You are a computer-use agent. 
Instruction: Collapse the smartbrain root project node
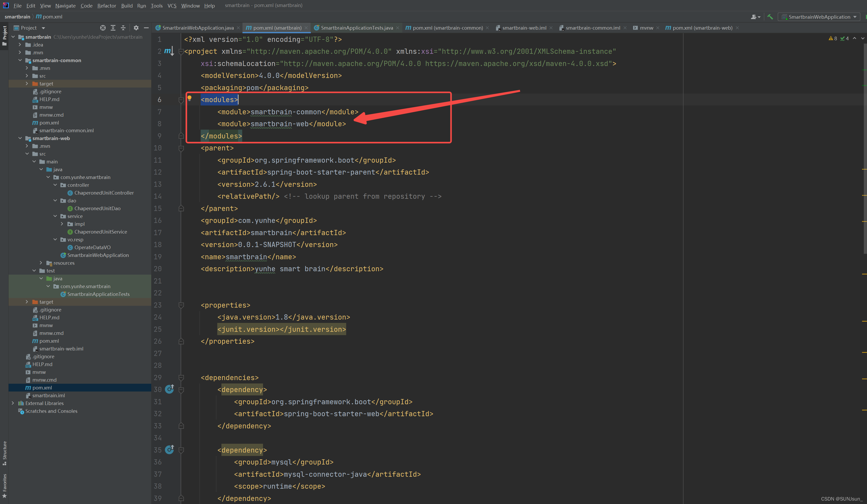[13, 37]
